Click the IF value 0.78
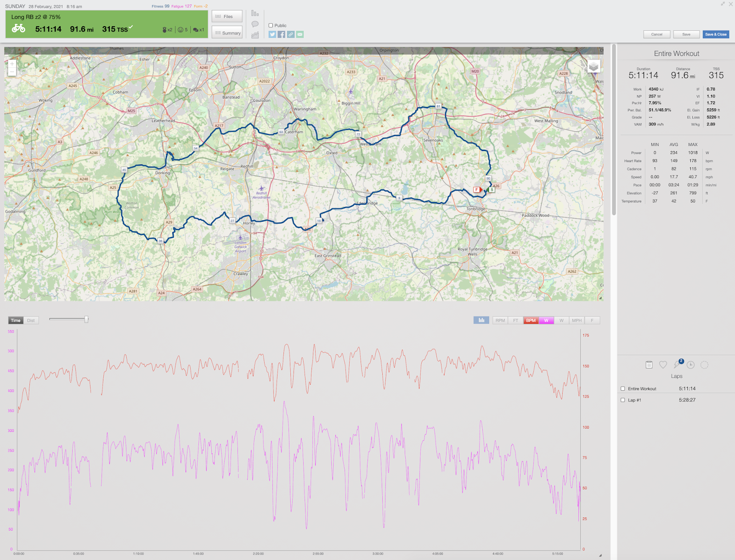This screenshot has height=560, width=735. [x=711, y=89]
